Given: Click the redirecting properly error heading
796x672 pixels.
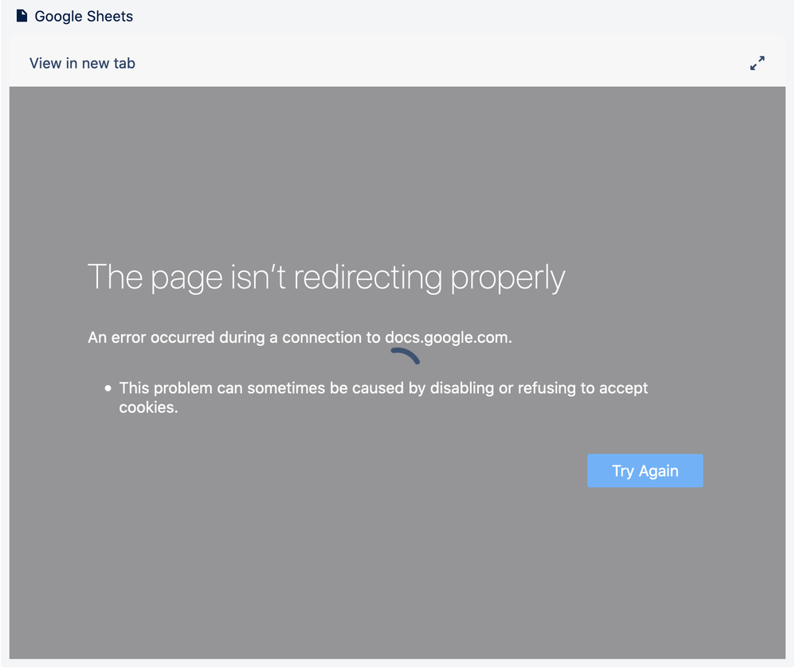Looking at the screenshot, I should tap(326, 278).
